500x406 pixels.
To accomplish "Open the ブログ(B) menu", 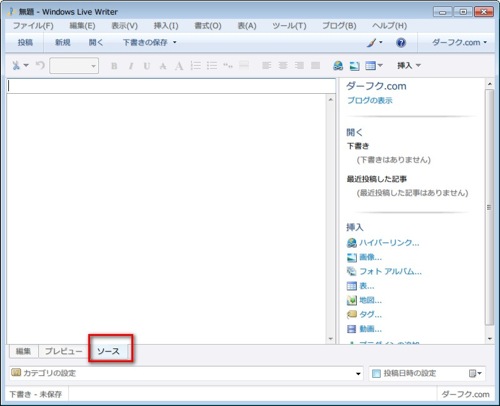I will pyautogui.click(x=339, y=26).
